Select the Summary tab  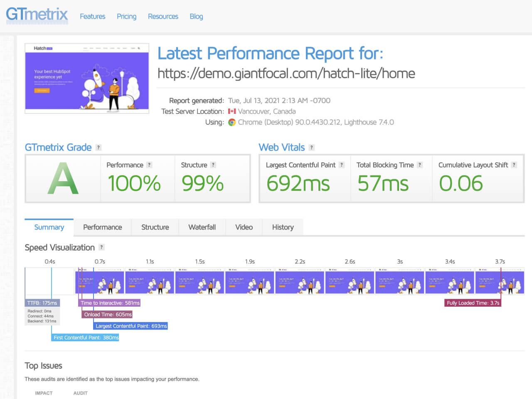[49, 227]
